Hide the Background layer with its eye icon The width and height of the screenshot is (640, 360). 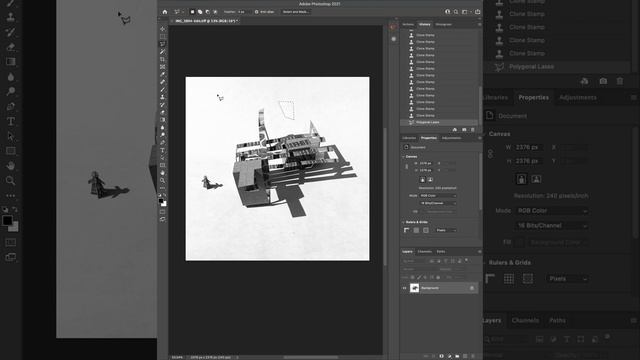(404, 288)
